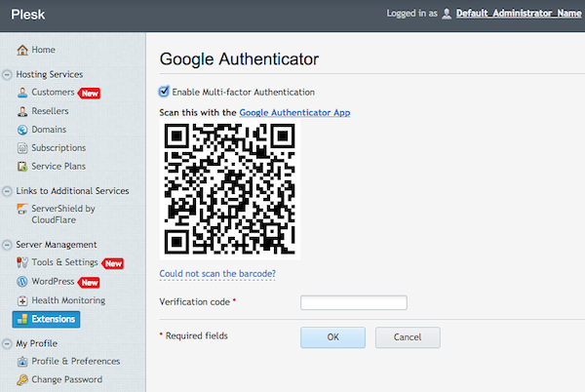Select Subscriptions in the sidebar
This screenshot has height=392, width=585.
tap(58, 148)
